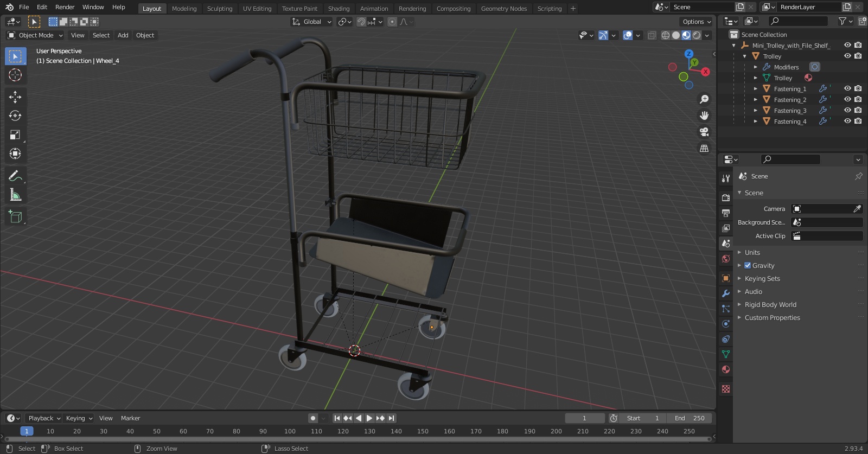This screenshot has height=454, width=868.
Task: Disable Fastening_3 in renders via camera icon
Action: [x=858, y=110]
